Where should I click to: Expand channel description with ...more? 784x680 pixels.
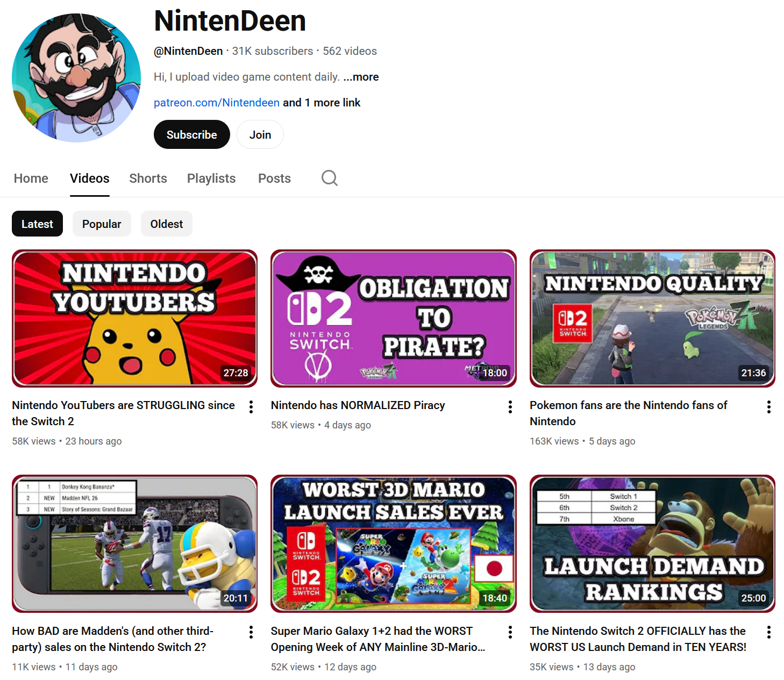coord(361,77)
